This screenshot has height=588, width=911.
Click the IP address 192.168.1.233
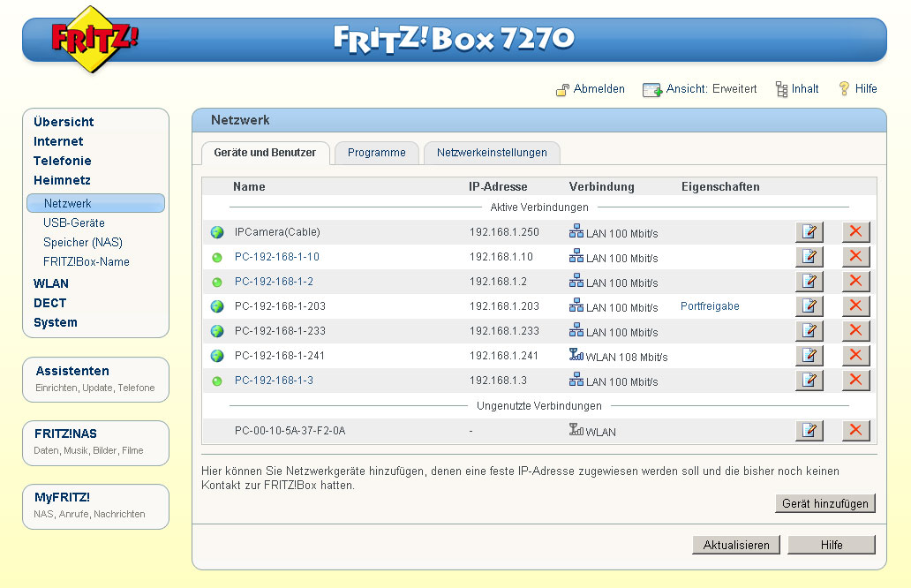(x=504, y=330)
